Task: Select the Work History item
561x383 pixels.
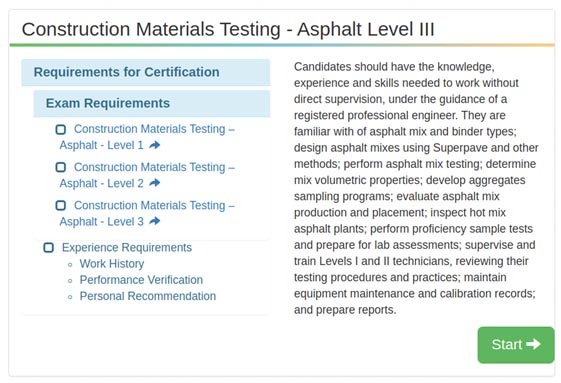Action: click(x=112, y=264)
